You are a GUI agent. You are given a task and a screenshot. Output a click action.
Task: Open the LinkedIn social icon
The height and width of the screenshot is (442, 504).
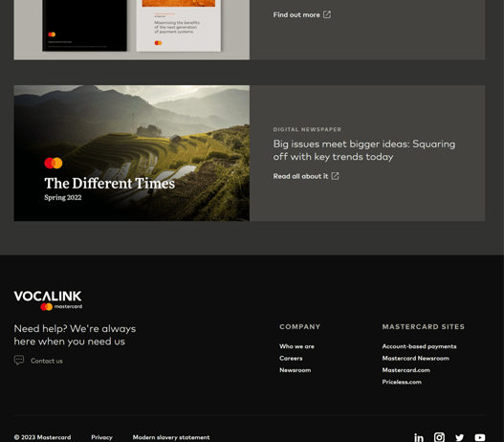(x=419, y=437)
